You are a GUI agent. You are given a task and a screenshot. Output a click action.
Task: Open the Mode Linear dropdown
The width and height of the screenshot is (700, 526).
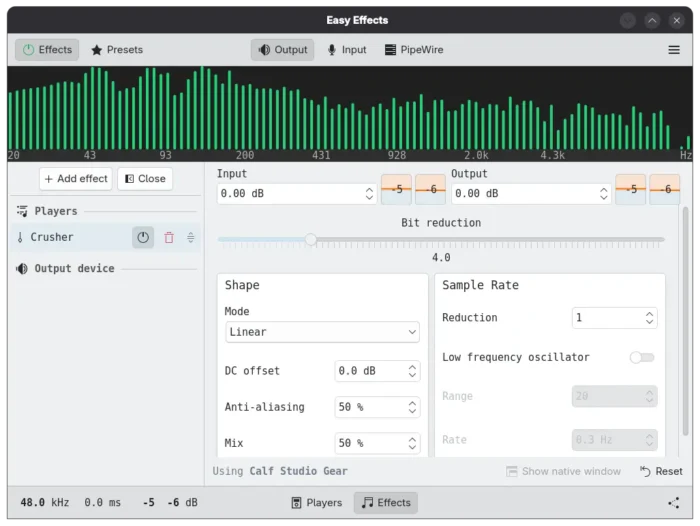point(321,332)
